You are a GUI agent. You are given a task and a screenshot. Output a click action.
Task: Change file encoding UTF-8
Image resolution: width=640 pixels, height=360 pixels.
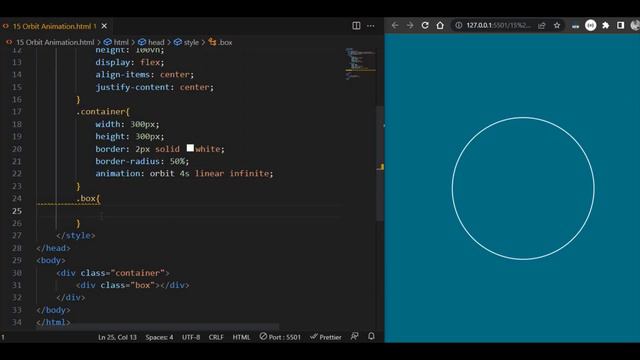coord(191,337)
